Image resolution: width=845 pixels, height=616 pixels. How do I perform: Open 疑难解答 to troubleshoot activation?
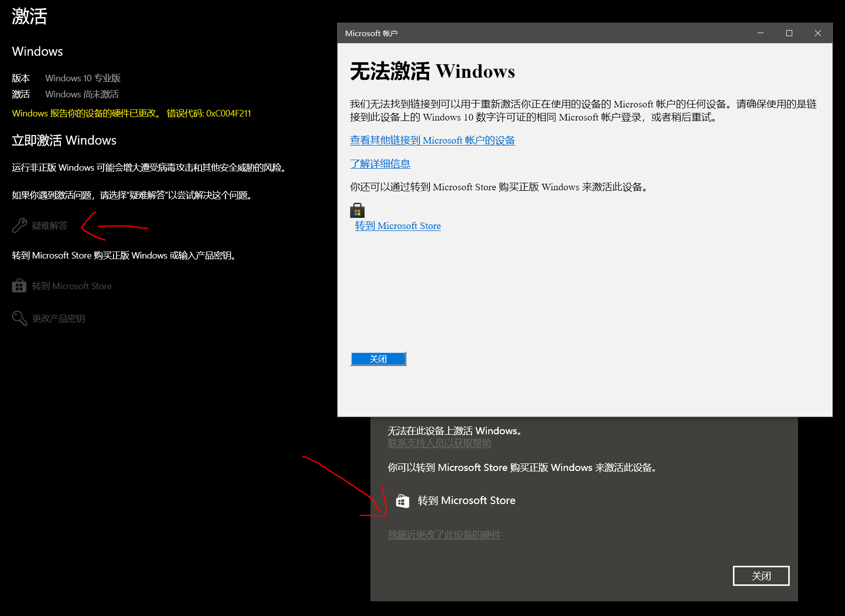pos(50,225)
